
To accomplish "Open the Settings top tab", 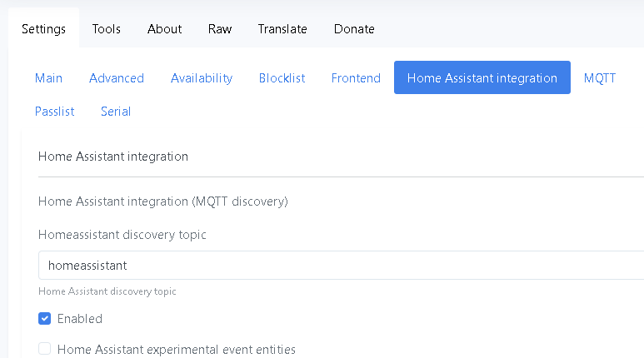I will [43, 29].
